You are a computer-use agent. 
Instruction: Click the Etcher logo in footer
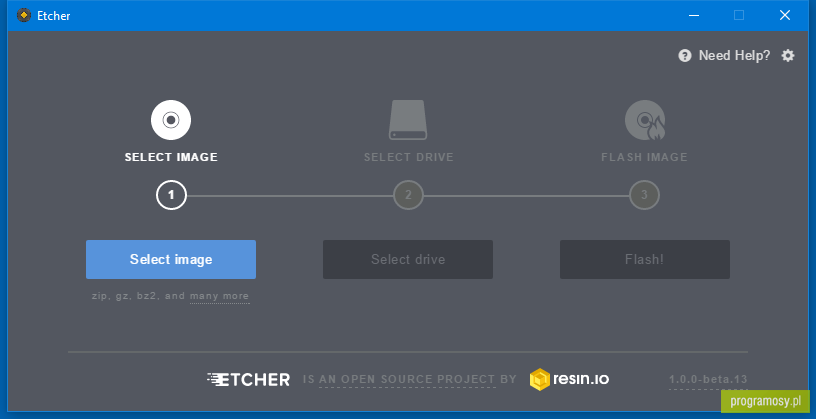point(248,379)
